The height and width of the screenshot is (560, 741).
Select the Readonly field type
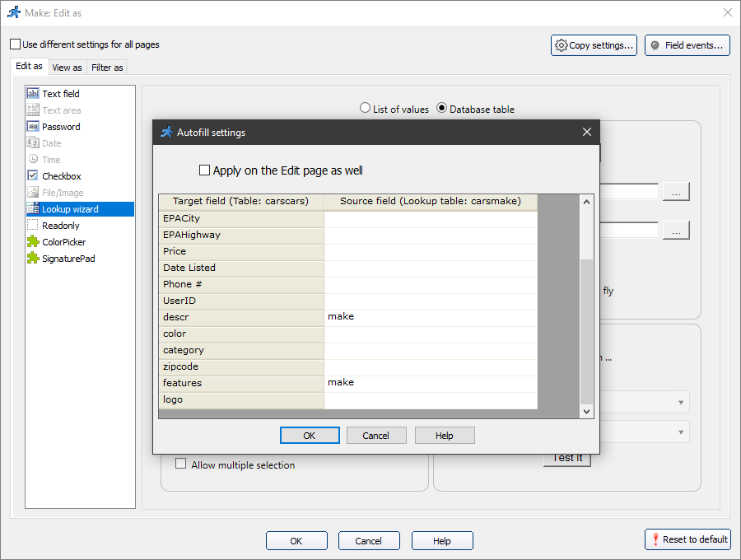pos(59,225)
